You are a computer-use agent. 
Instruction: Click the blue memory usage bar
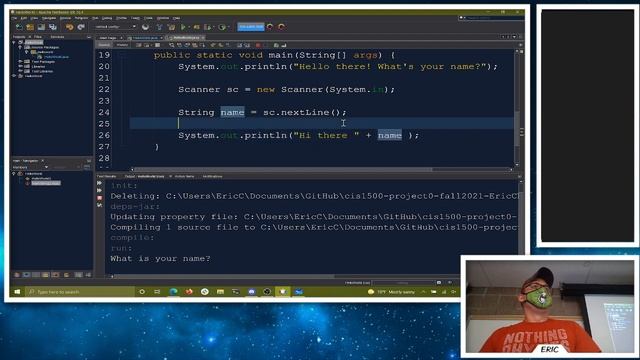(251, 27)
